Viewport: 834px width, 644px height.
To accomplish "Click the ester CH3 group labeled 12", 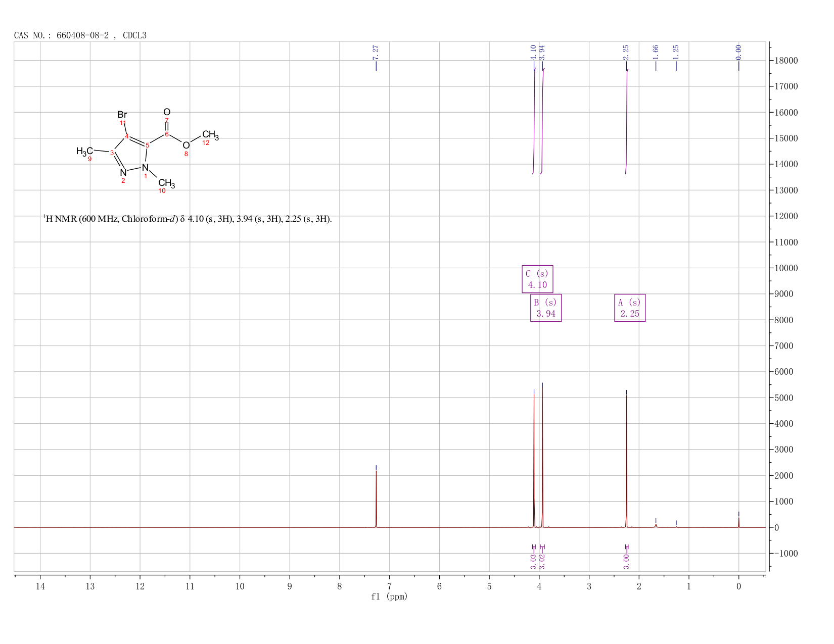I will pos(210,135).
